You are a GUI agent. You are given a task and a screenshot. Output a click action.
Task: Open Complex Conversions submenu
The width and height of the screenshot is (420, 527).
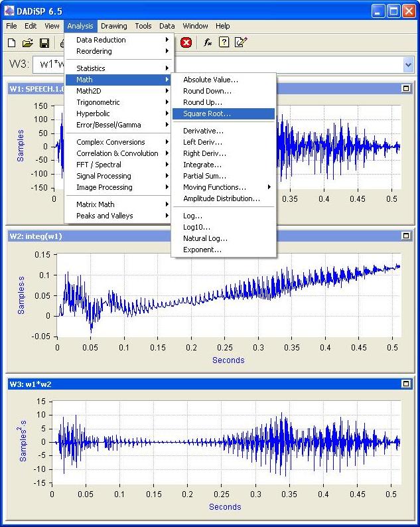[119, 142]
